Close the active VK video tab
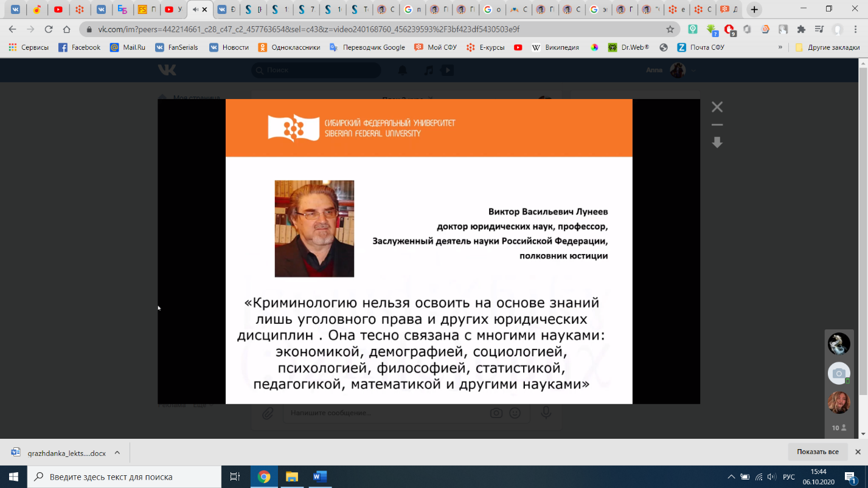This screenshot has width=868, height=488. coord(206,9)
